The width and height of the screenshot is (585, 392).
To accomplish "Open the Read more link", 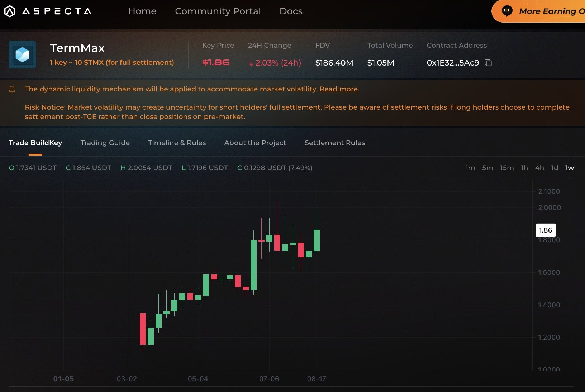I will 339,89.
